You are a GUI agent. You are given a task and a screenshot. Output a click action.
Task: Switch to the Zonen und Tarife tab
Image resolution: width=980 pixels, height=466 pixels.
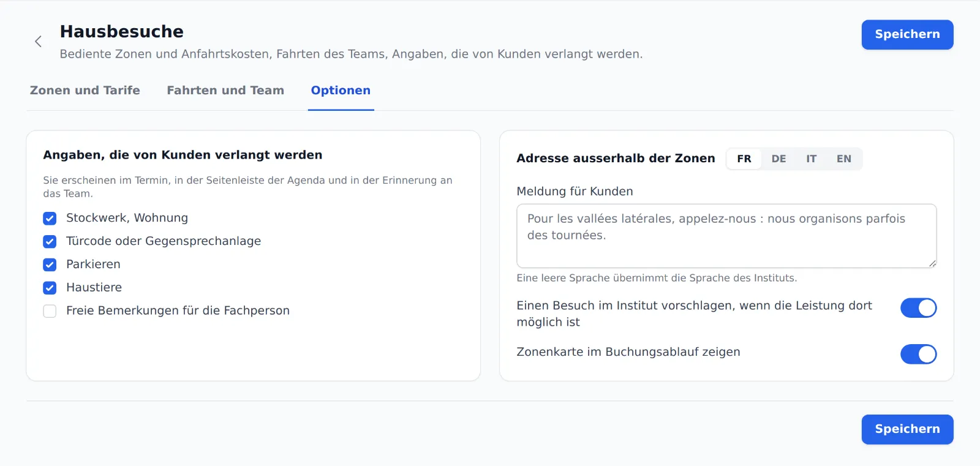85,91
